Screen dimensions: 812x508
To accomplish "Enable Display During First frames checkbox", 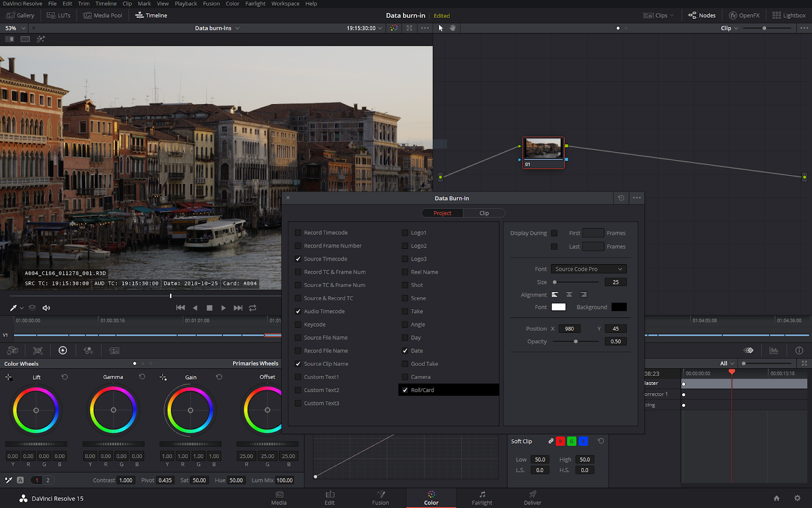I will coord(554,233).
